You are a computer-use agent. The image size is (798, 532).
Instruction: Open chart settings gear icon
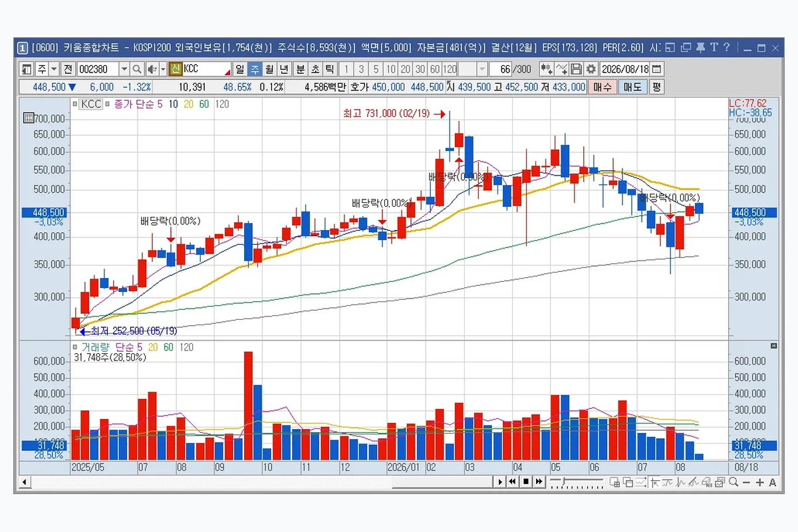point(591,69)
